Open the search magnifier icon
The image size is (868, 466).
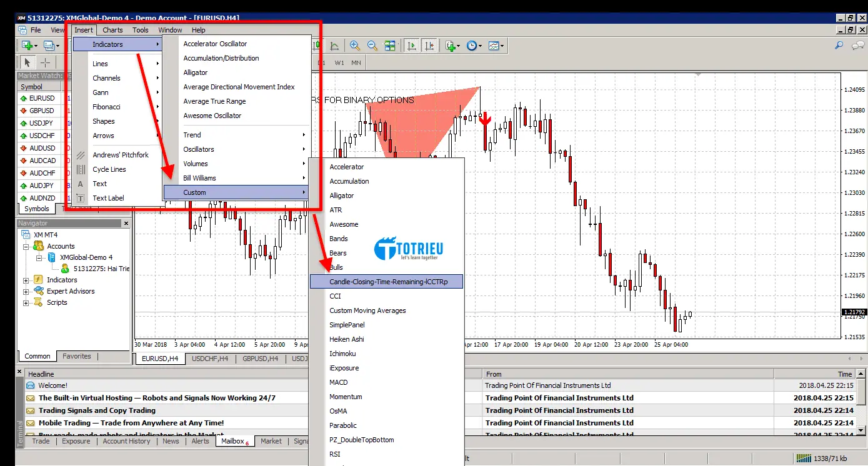point(839,46)
